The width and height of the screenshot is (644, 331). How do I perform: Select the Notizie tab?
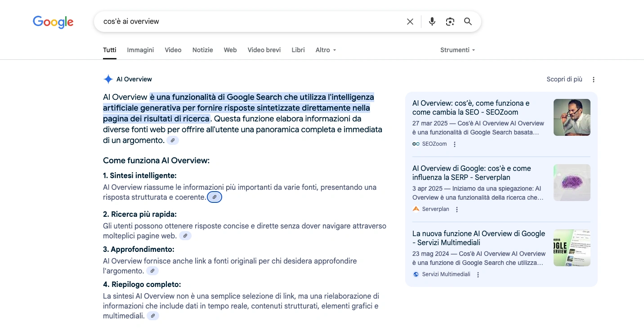(x=202, y=50)
